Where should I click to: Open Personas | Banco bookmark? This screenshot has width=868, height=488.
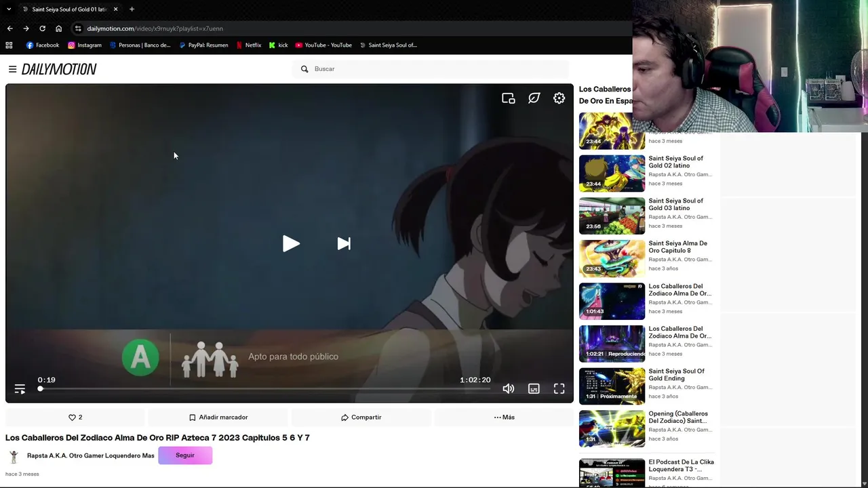pos(140,45)
